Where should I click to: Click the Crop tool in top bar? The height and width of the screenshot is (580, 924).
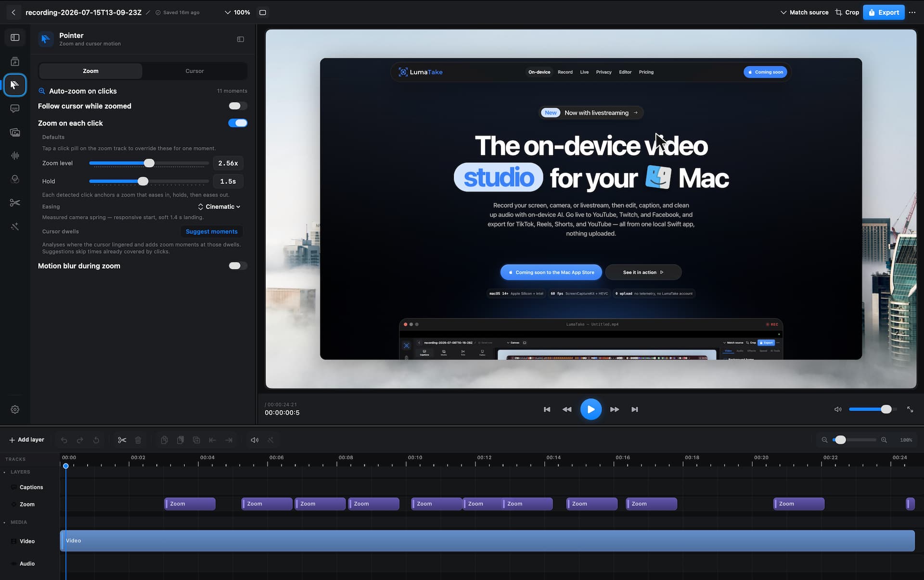[847, 13]
